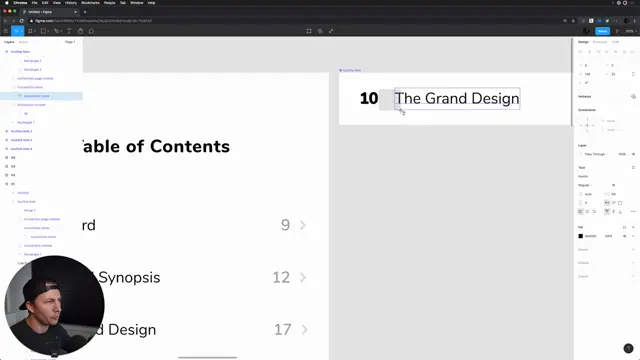The height and width of the screenshot is (360, 640).
Task: Click the Detach instance icon in toolbar
Action: [x=331, y=31]
